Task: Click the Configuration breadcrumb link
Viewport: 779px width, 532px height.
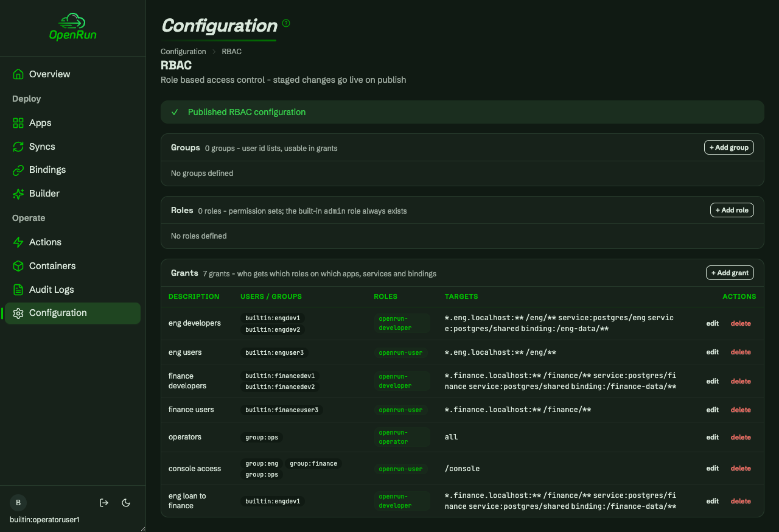Action: 183,52
